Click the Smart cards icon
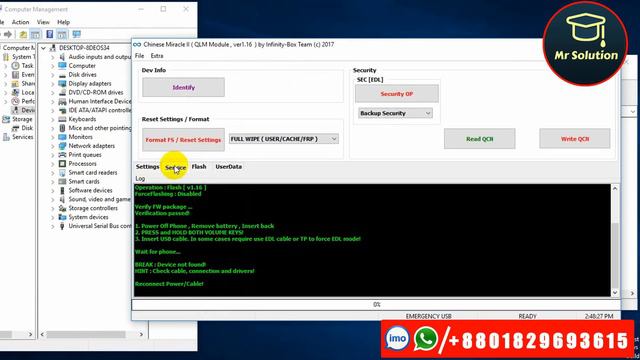Image resolution: width=640 pixels, height=360 pixels. pos(62,181)
